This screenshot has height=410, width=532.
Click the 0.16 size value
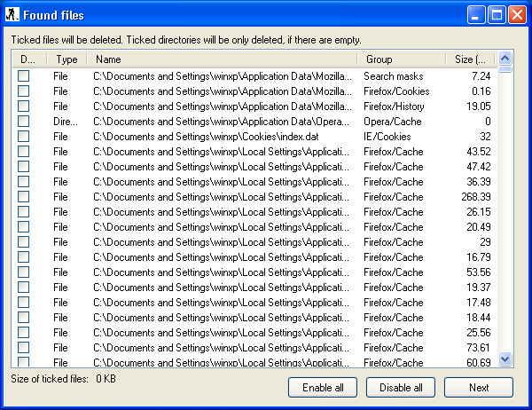pos(481,91)
